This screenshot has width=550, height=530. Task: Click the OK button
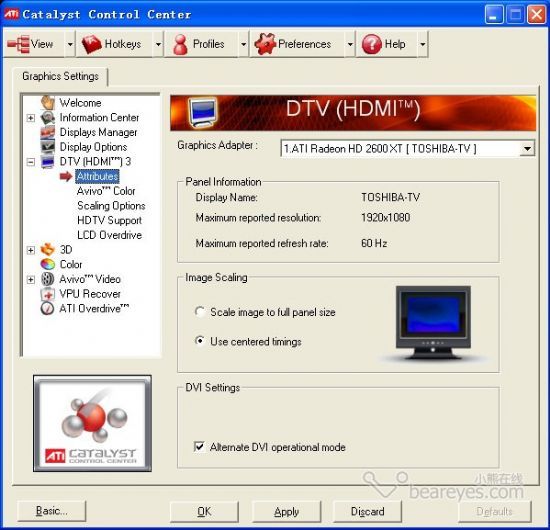204,512
